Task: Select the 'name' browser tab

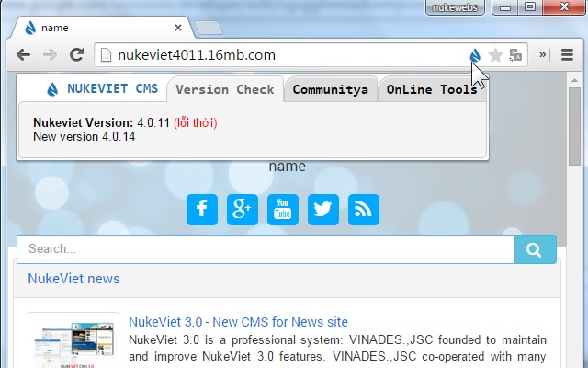Action: 101,28
